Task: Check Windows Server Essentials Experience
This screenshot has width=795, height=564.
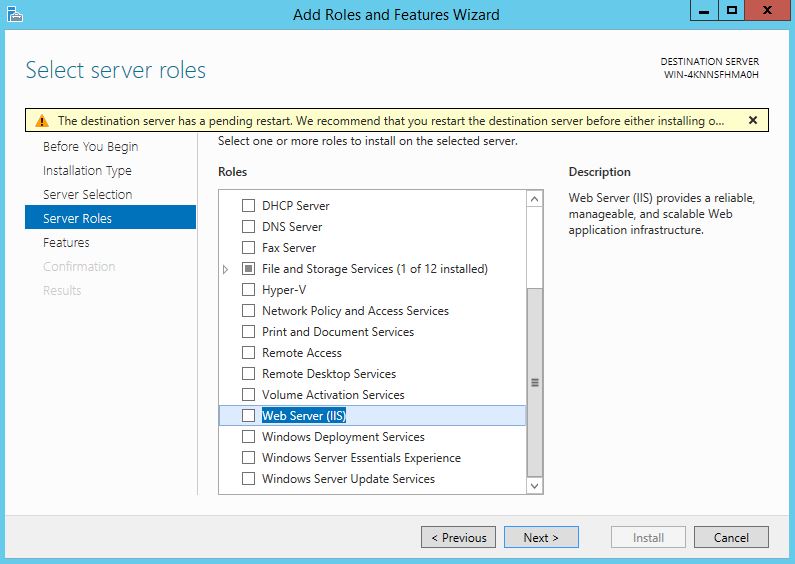Action: [248, 457]
